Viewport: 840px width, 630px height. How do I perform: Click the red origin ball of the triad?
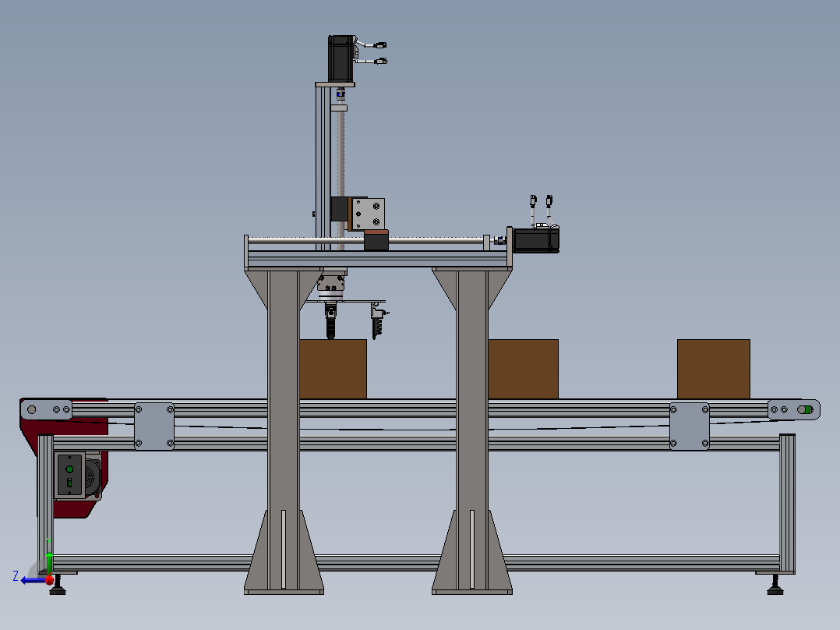coord(49,579)
